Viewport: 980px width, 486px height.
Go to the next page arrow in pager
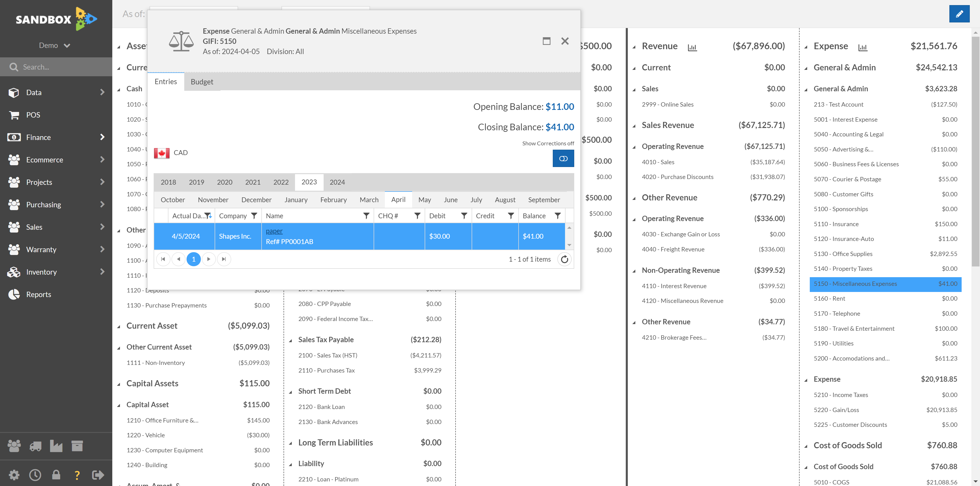209,259
